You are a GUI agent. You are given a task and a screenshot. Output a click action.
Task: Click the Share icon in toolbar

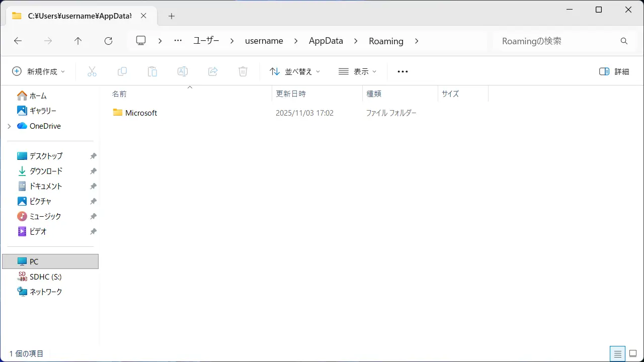213,71
